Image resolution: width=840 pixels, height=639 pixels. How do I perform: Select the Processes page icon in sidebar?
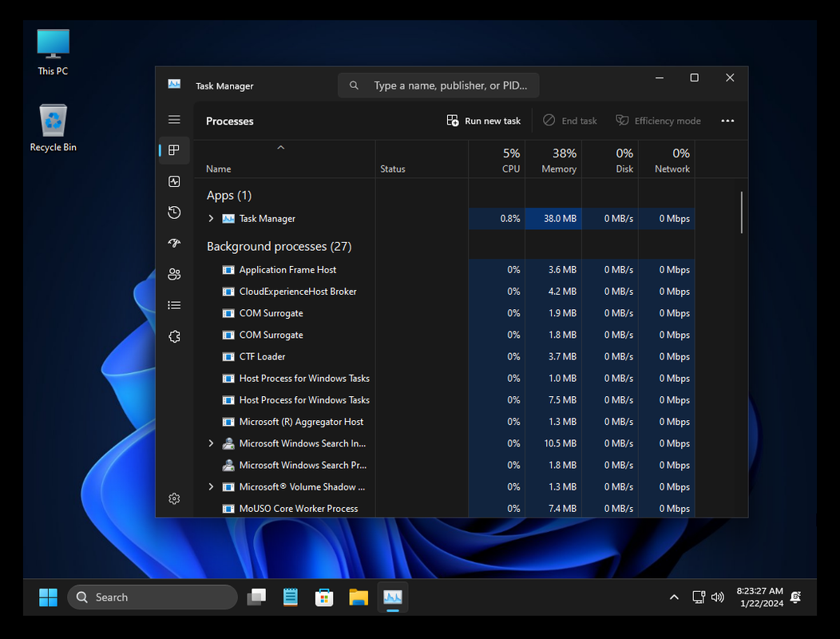(174, 150)
